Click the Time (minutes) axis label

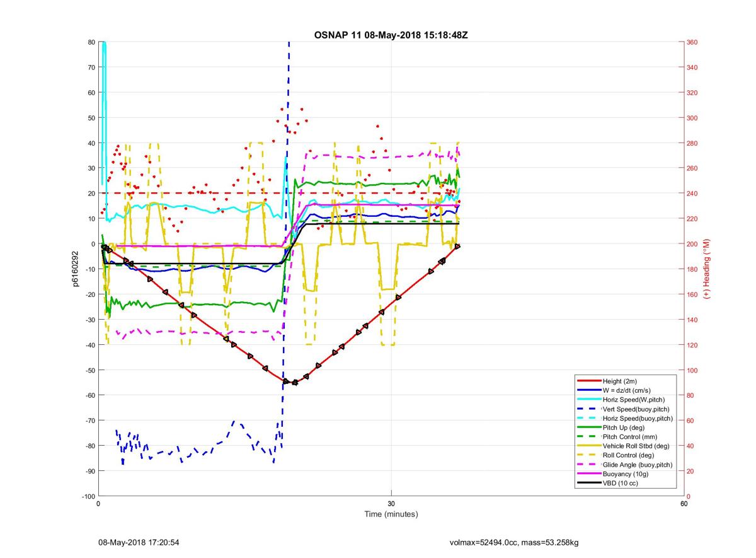coord(391,514)
